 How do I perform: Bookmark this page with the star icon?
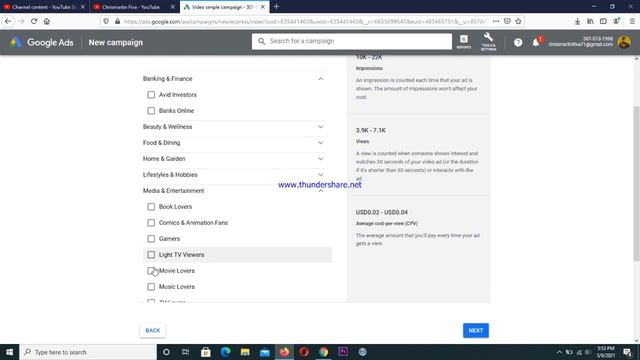tap(518, 21)
